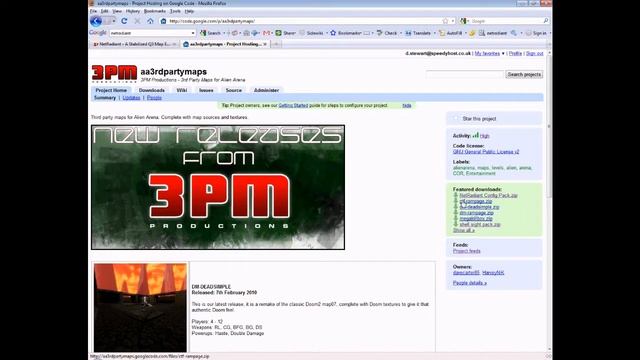Viewport: 640px width, 360px height.
Task: Open the Downloads project tab
Action: (151, 90)
